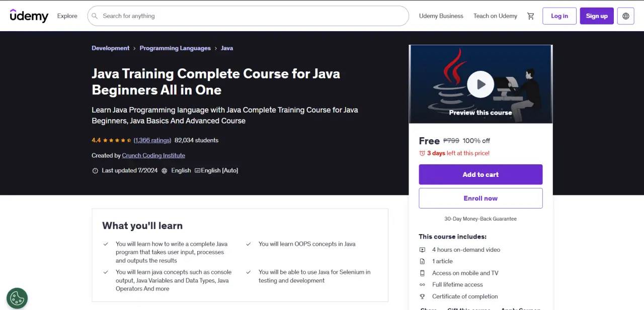Go to Java breadcrumb
Viewport: 644px width, 310px height.
tap(227, 48)
